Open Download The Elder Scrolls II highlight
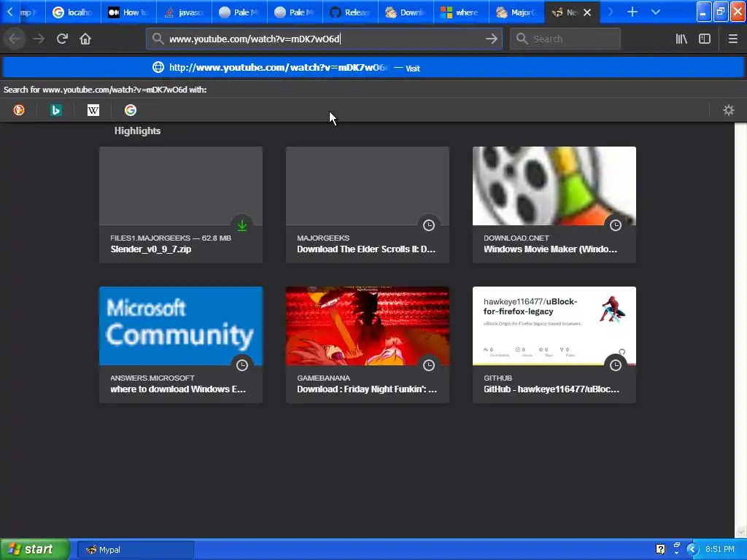Image resolution: width=747 pixels, height=560 pixels. pyautogui.click(x=368, y=205)
